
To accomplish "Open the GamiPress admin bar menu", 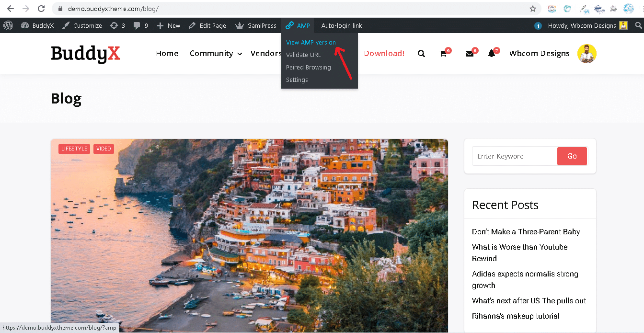I will point(256,25).
